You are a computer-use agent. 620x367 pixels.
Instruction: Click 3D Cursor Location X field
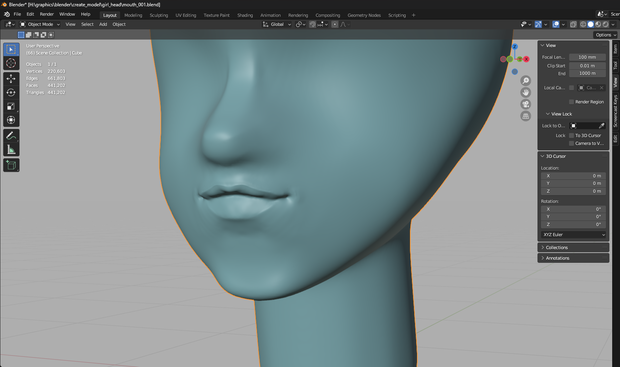point(573,176)
